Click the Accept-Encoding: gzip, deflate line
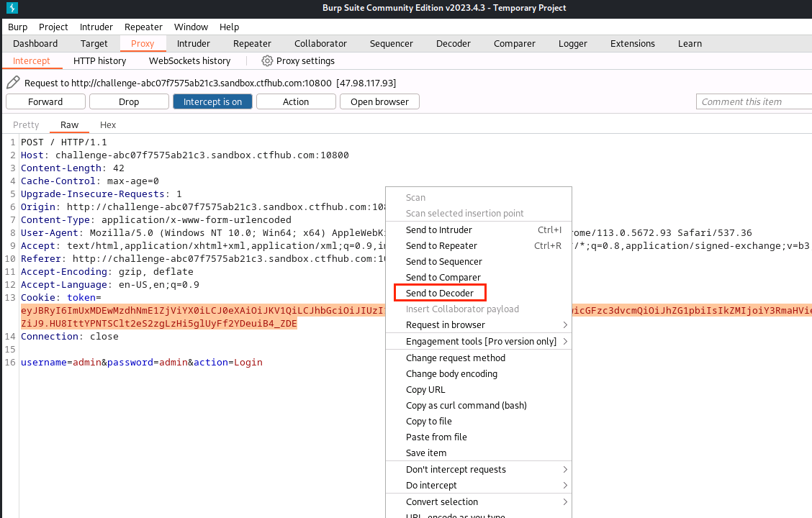The image size is (812, 518). pos(107,272)
